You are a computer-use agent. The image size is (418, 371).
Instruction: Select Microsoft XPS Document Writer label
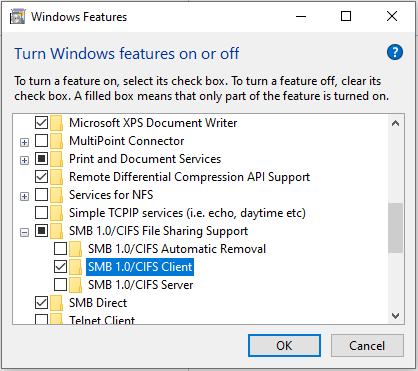click(x=153, y=123)
